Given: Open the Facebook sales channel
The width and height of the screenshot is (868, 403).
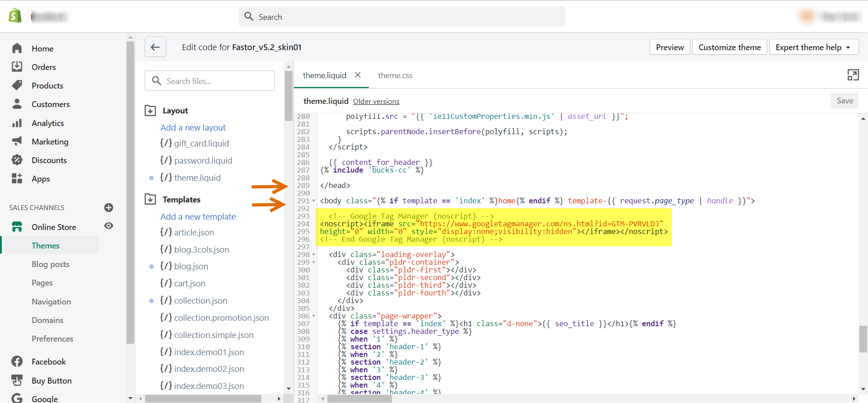Looking at the screenshot, I should click(48, 362).
